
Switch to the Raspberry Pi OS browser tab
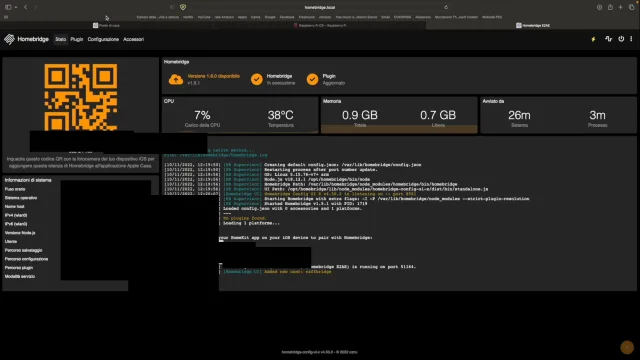[320, 25]
